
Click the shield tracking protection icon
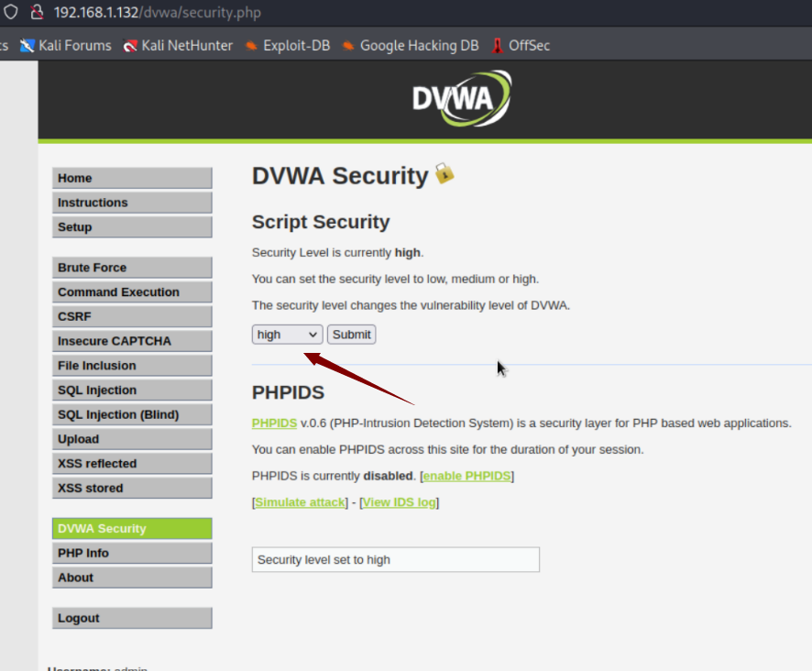tap(10, 12)
